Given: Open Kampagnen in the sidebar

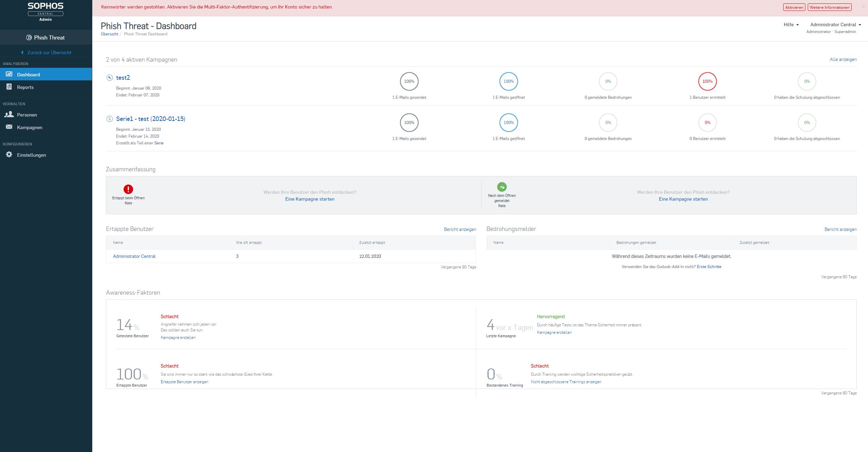Looking at the screenshot, I should pos(30,127).
